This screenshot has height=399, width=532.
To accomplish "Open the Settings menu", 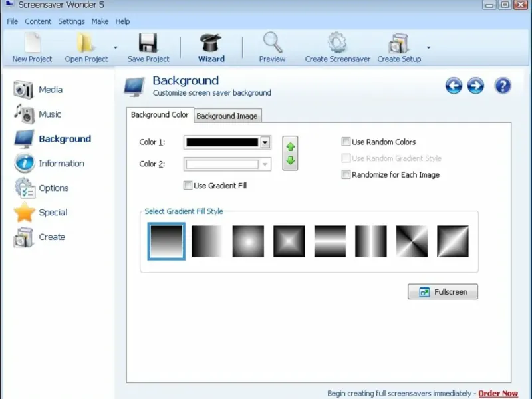I will point(71,21).
